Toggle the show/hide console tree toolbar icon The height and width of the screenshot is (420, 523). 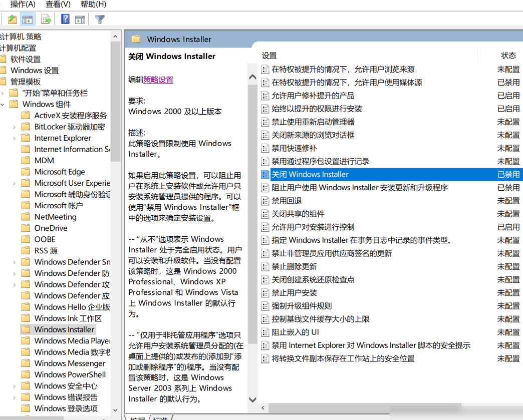(28, 20)
